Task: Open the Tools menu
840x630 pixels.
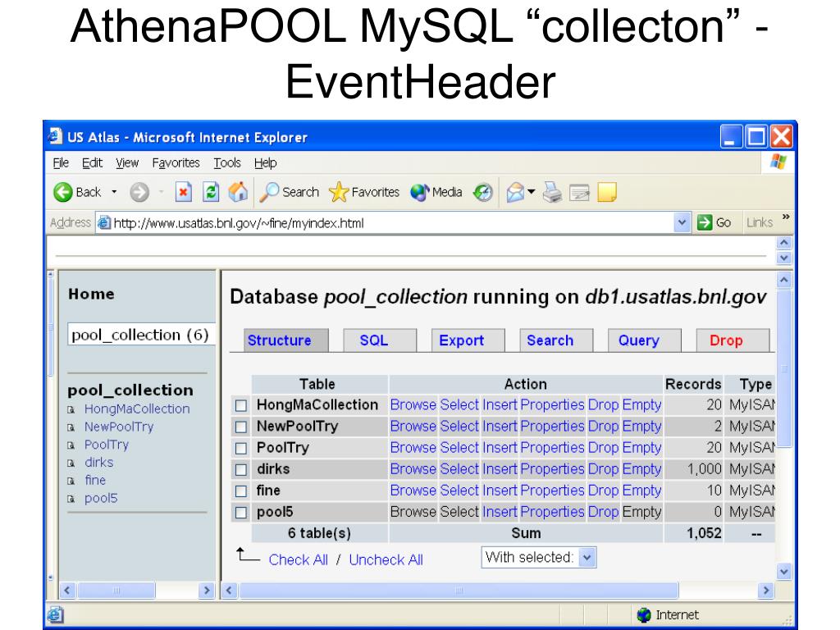Action: [x=227, y=162]
